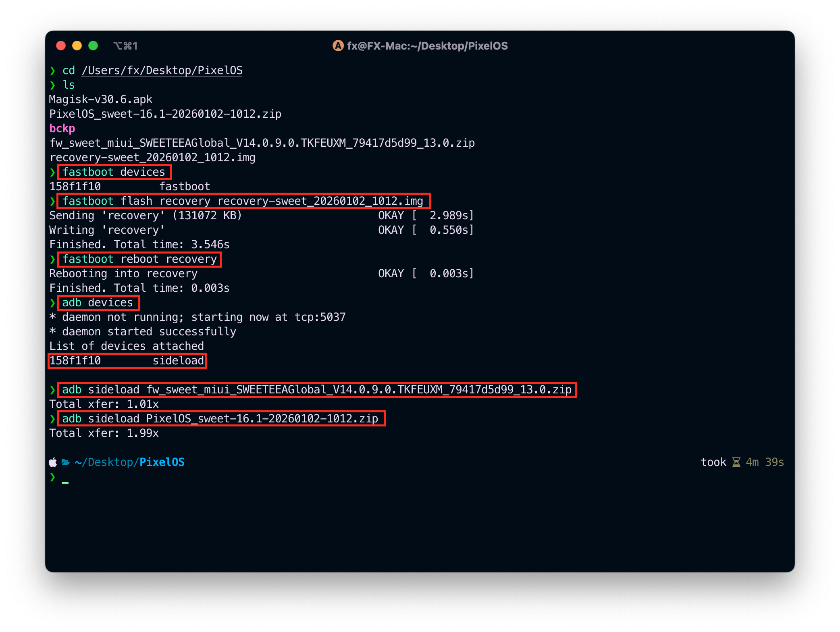Click the underlined firmware zip in sideload command
840x632 pixels.
tap(359, 390)
